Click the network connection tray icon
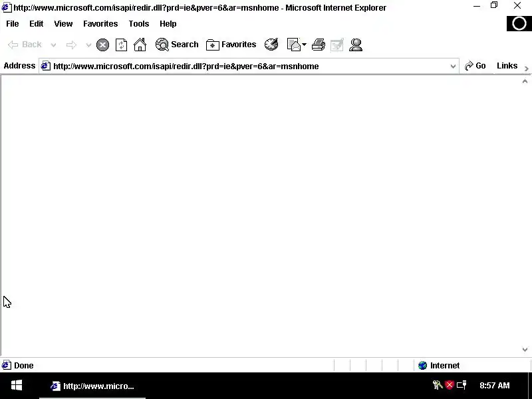Screen dimensions: 532x399 pos(462,385)
